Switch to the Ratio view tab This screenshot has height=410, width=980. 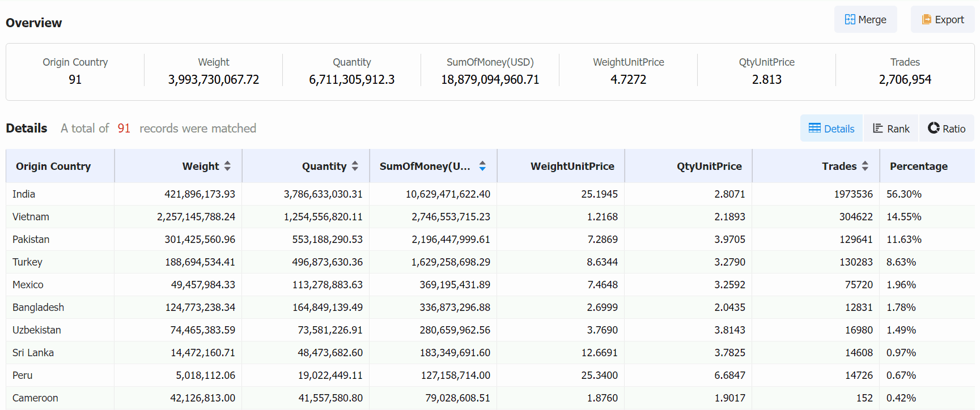click(947, 128)
